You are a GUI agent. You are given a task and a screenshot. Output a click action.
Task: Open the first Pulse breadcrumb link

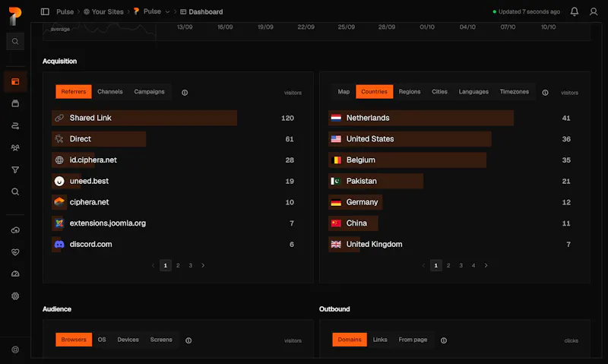click(x=65, y=11)
